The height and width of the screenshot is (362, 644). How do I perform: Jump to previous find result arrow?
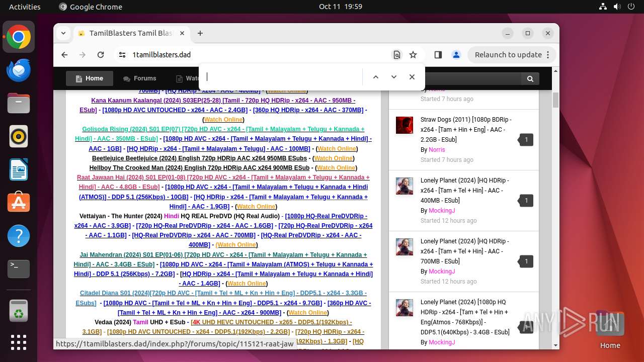pyautogui.click(x=375, y=77)
